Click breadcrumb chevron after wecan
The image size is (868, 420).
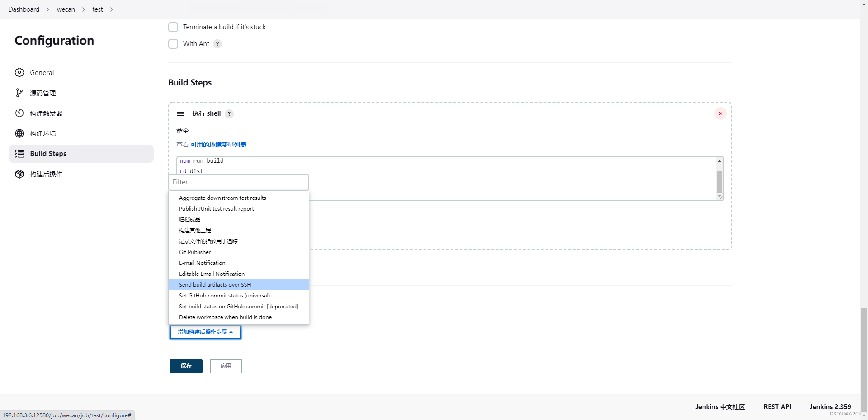point(83,9)
